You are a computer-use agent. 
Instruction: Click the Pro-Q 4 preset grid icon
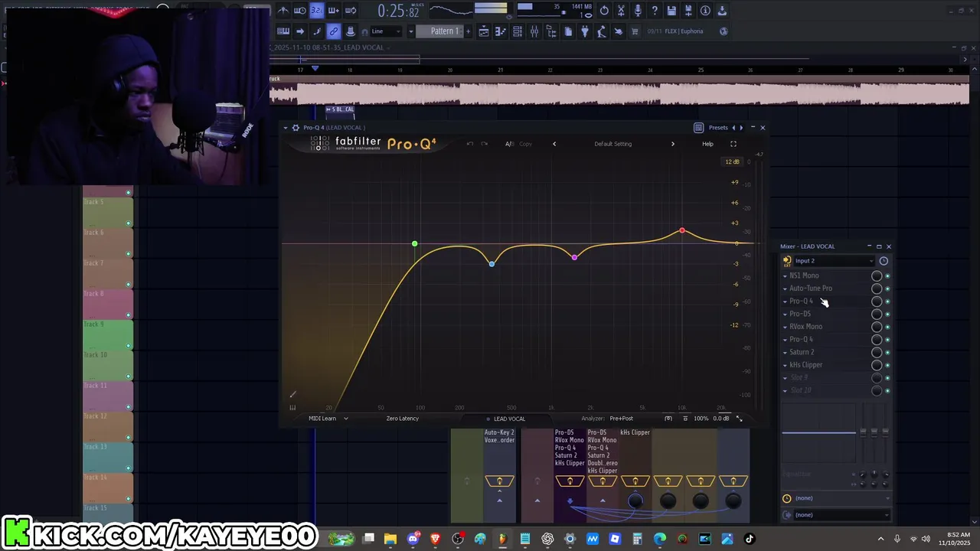(x=698, y=128)
